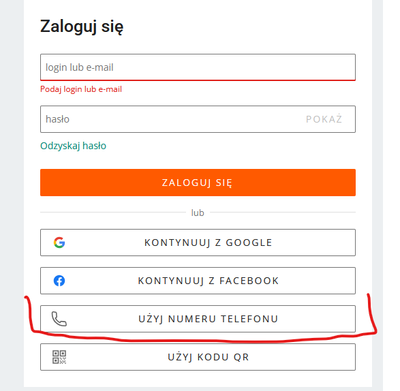Click the 'Podaj login lub e-mail' error message

[x=81, y=89]
